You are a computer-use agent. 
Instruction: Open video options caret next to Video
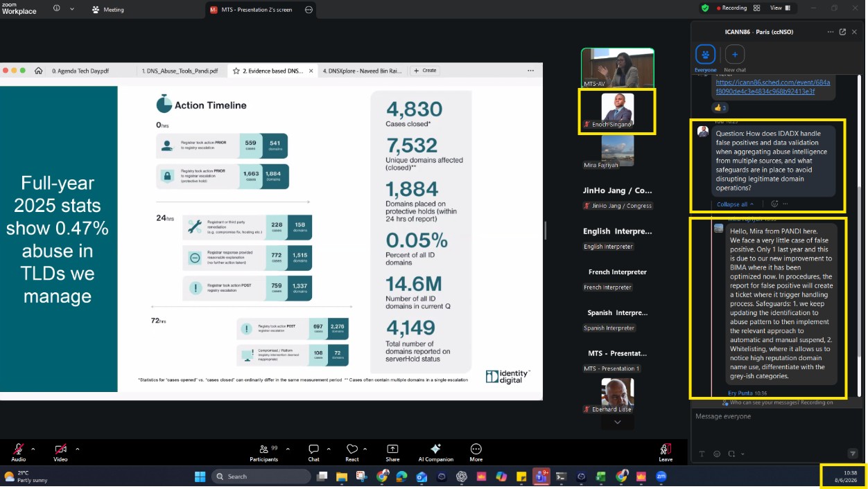(77, 449)
